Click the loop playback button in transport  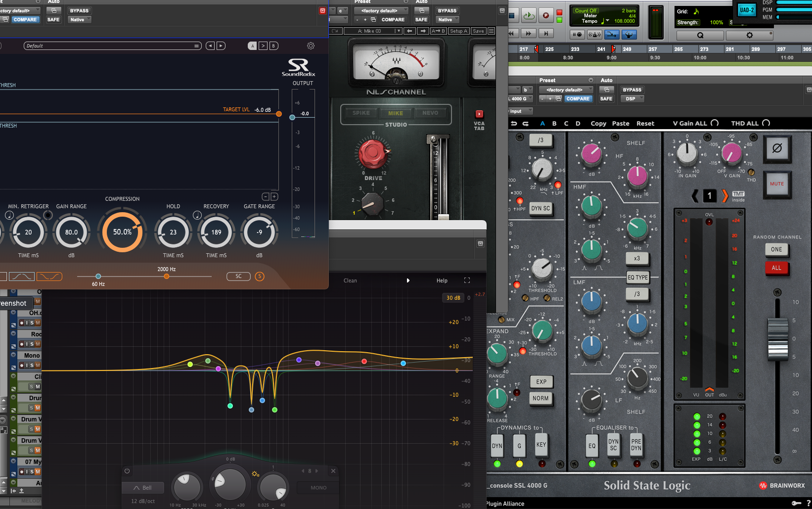coord(529,16)
